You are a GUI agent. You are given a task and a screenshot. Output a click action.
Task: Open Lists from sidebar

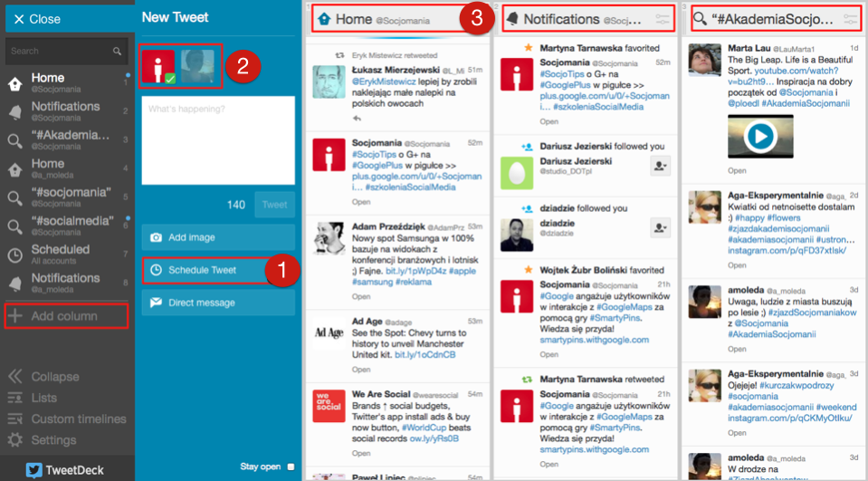coord(32,398)
